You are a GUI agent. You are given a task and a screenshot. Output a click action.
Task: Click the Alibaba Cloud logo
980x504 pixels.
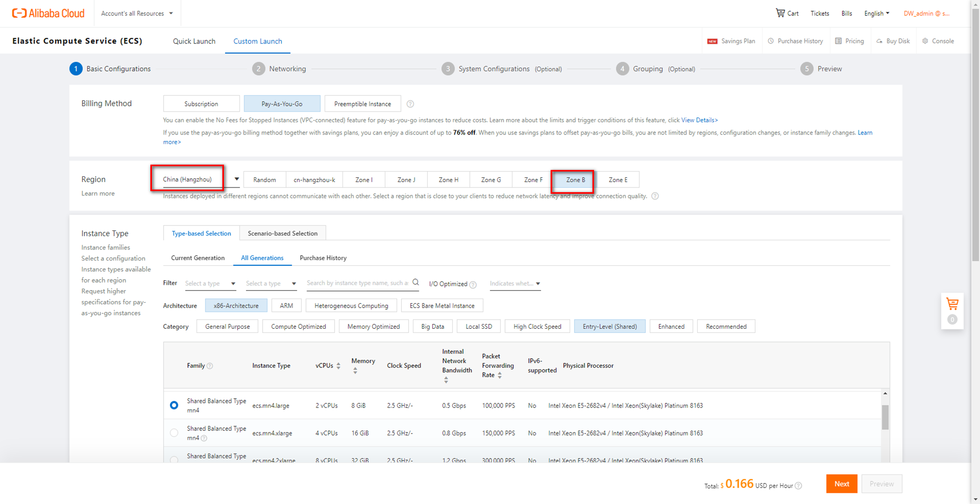click(48, 13)
